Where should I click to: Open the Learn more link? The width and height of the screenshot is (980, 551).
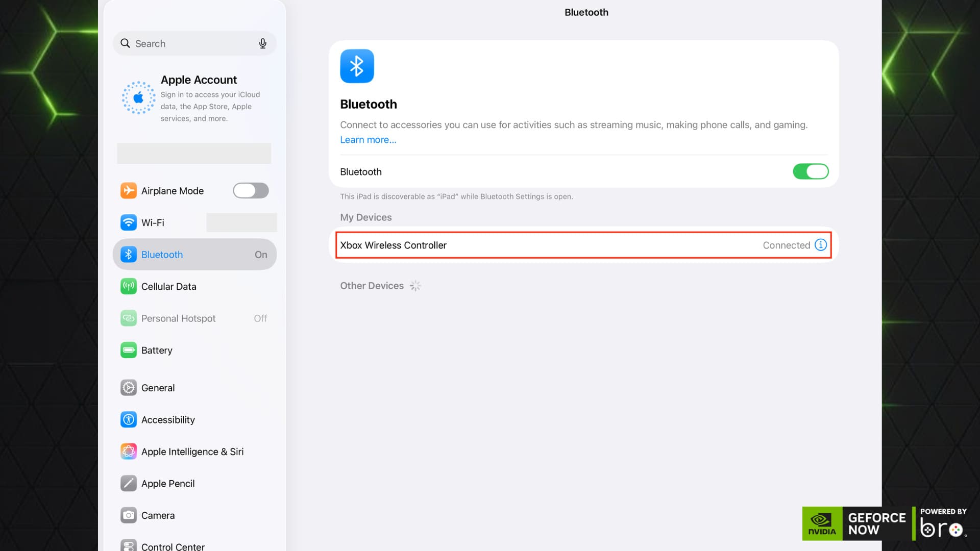368,140
